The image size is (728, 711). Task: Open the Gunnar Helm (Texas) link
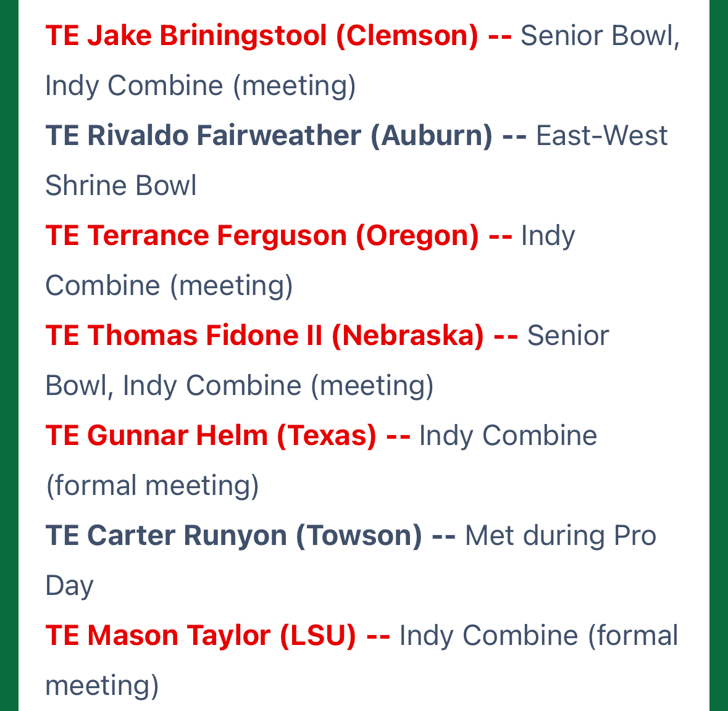[x=211, y=436]
